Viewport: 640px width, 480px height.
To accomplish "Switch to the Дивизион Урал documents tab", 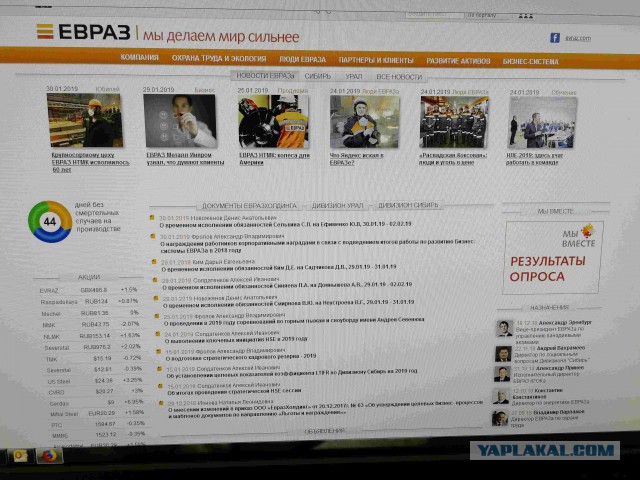I will 338,206.
